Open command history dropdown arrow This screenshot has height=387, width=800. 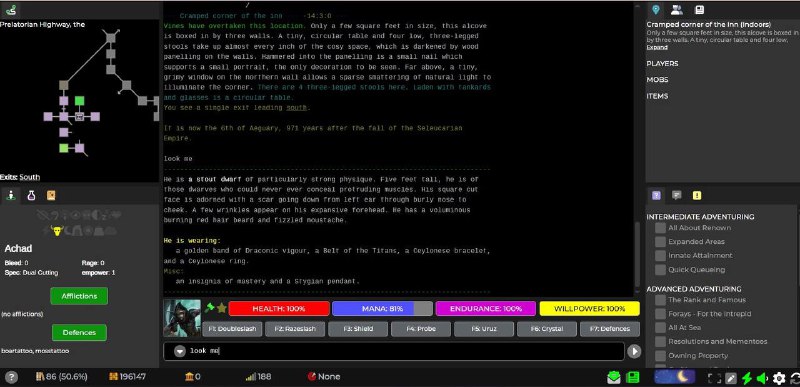[x=179, y=351]
